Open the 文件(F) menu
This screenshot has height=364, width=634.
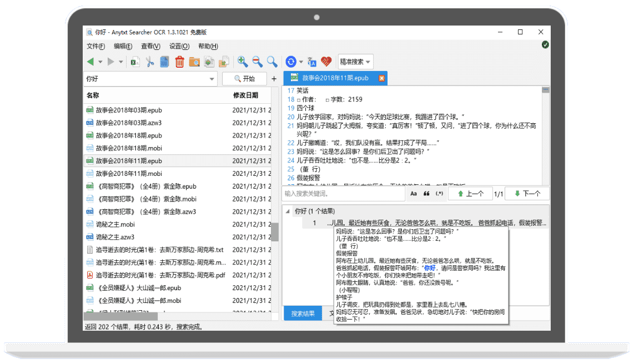click(x=96, y=46)
